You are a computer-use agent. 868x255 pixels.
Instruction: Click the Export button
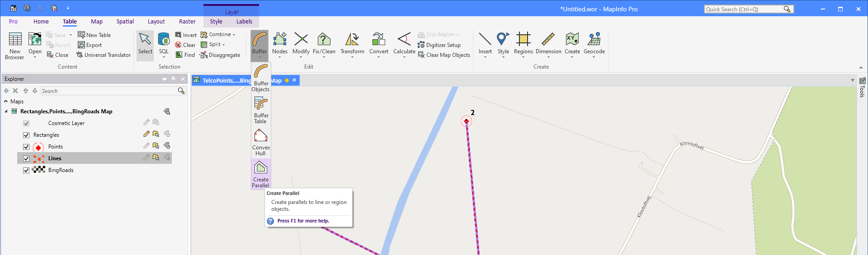tap(90, 45)
